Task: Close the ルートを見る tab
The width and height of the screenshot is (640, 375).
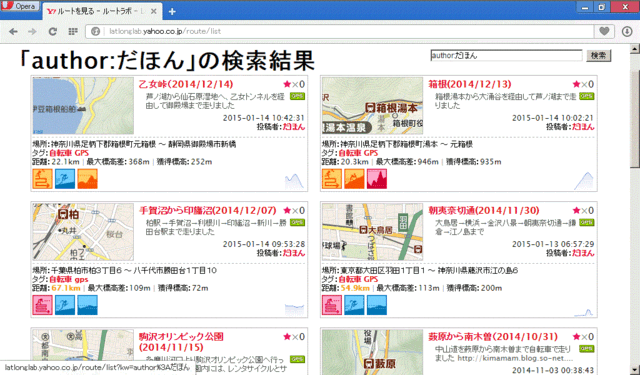Action: [153, 11]
